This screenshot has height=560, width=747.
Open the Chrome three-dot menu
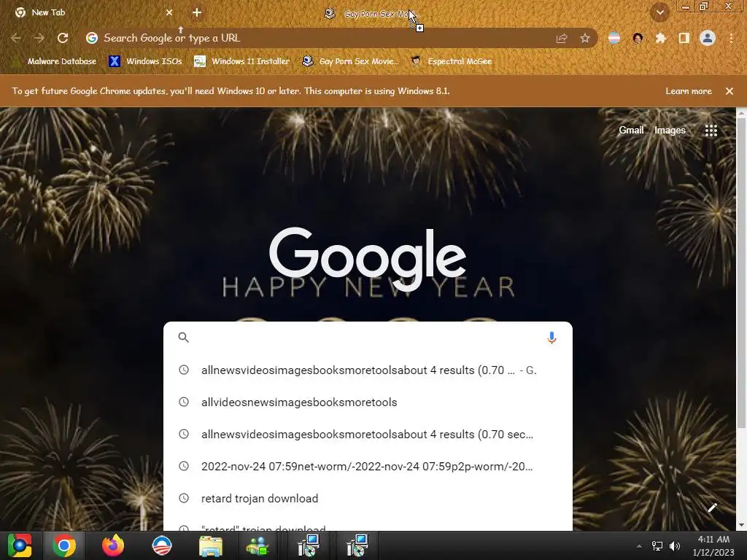[x=731, y=38]
